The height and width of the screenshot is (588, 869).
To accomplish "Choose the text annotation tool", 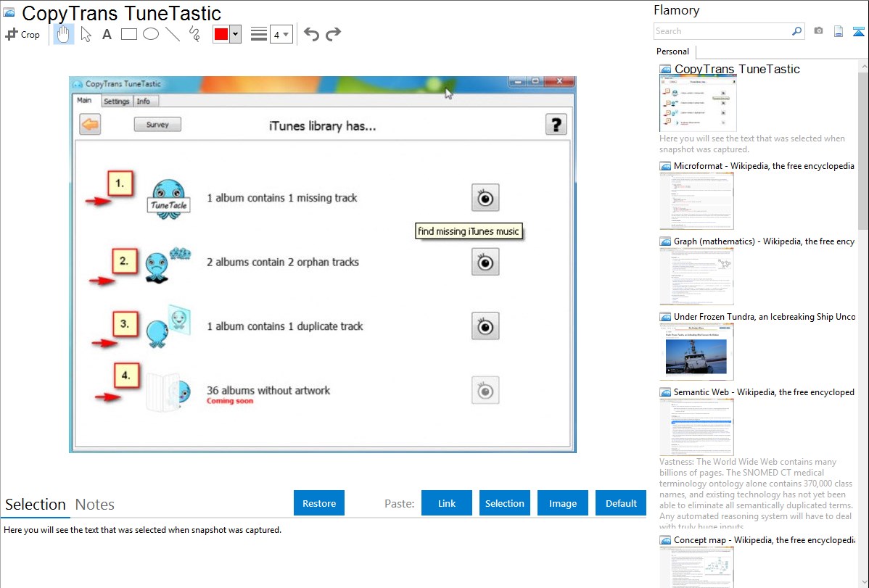I will coord(107,34).
